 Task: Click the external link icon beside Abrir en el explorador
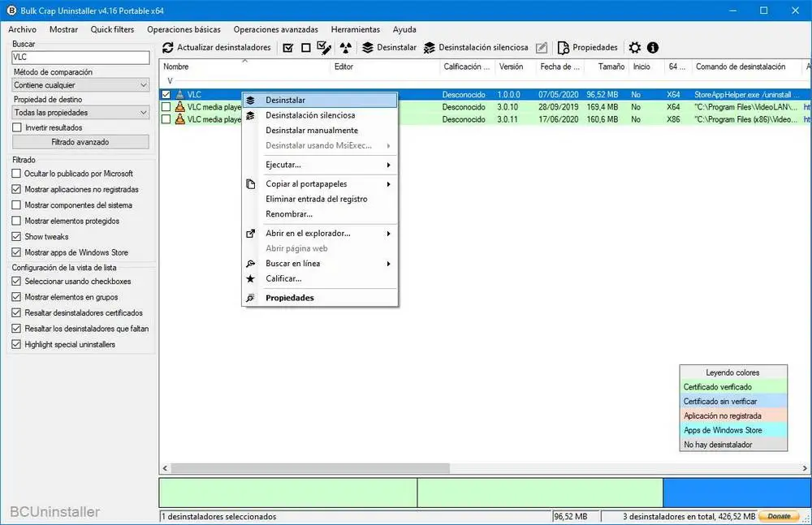(251, 234)
